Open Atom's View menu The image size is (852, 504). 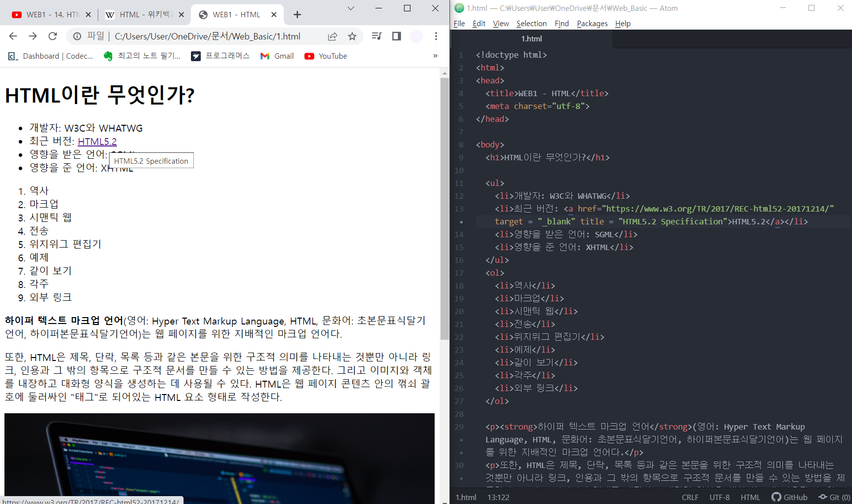(501, 24)
